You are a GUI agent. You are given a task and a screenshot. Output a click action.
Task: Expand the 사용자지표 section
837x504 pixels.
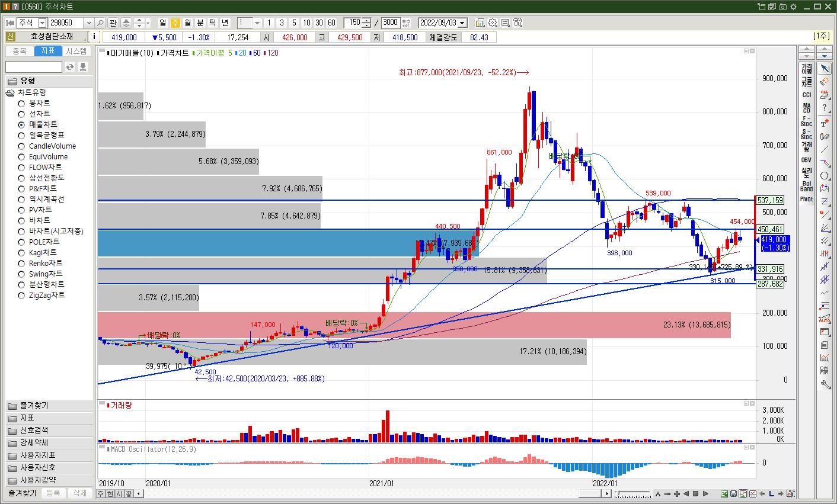[49, 455]
